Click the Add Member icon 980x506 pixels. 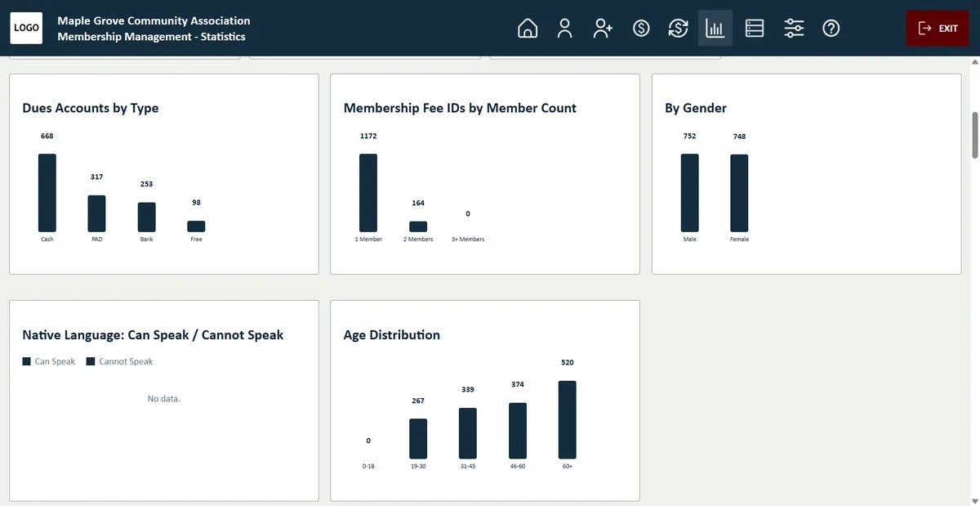(x=603, y=29)
